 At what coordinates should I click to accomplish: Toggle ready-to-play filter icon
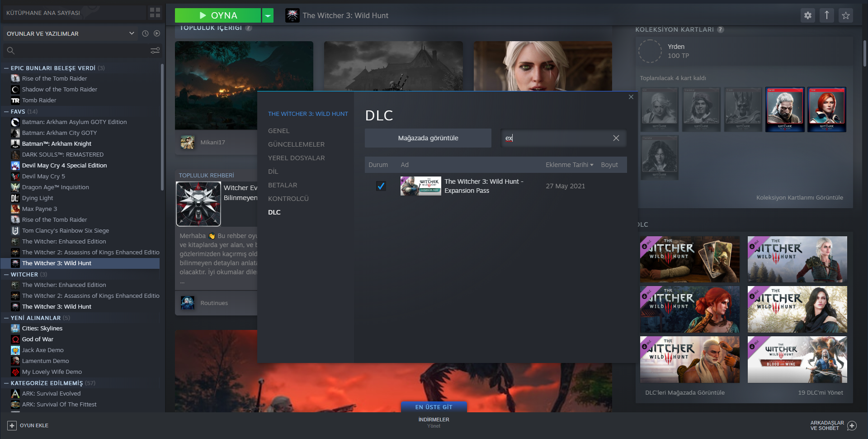157,33
